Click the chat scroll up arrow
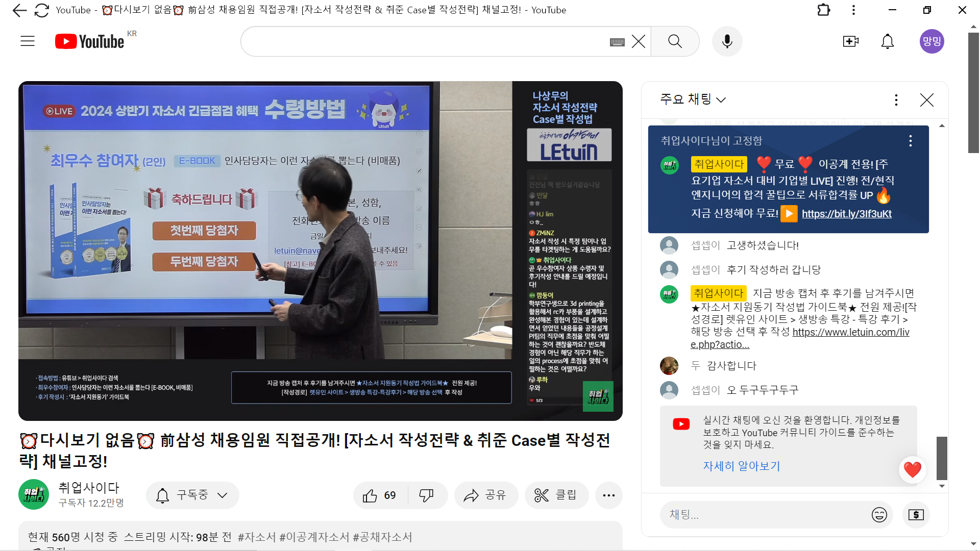 942,126
